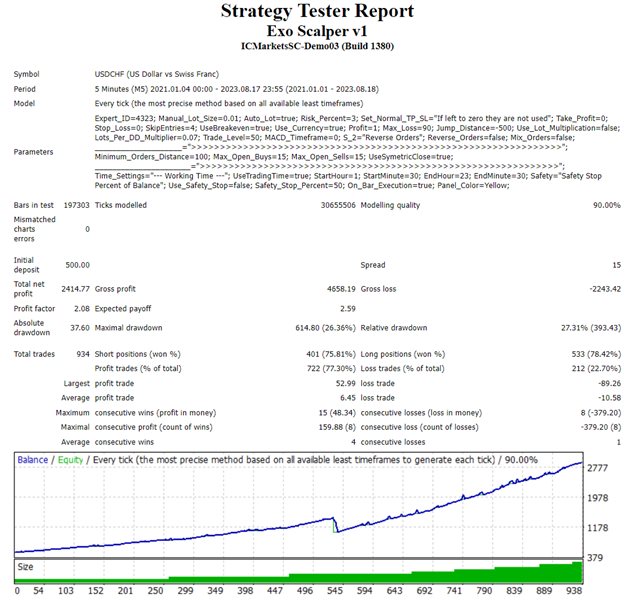Select the initial deposit value 500.00
The height and width of the screenshot is (600, 638).
77,265
